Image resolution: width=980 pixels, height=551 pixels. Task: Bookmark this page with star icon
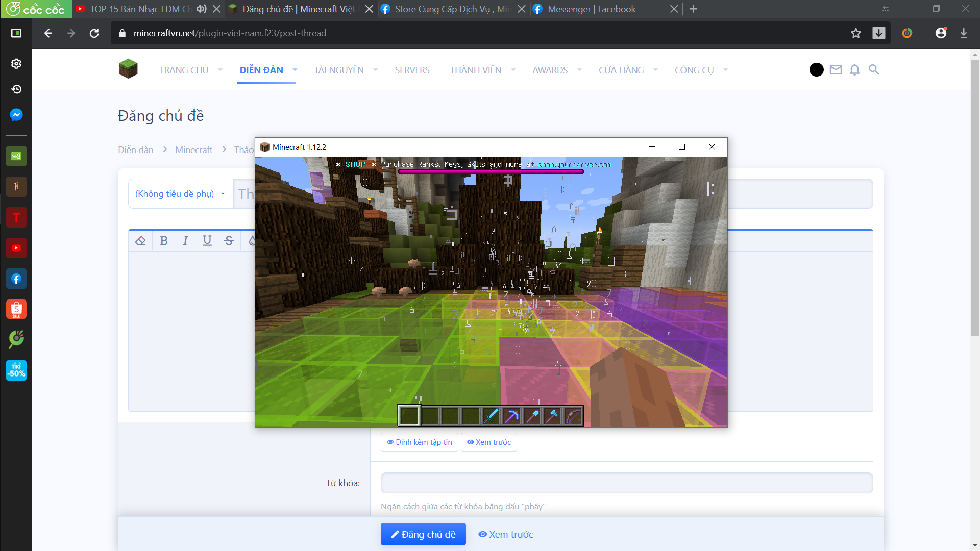(856, 33)
